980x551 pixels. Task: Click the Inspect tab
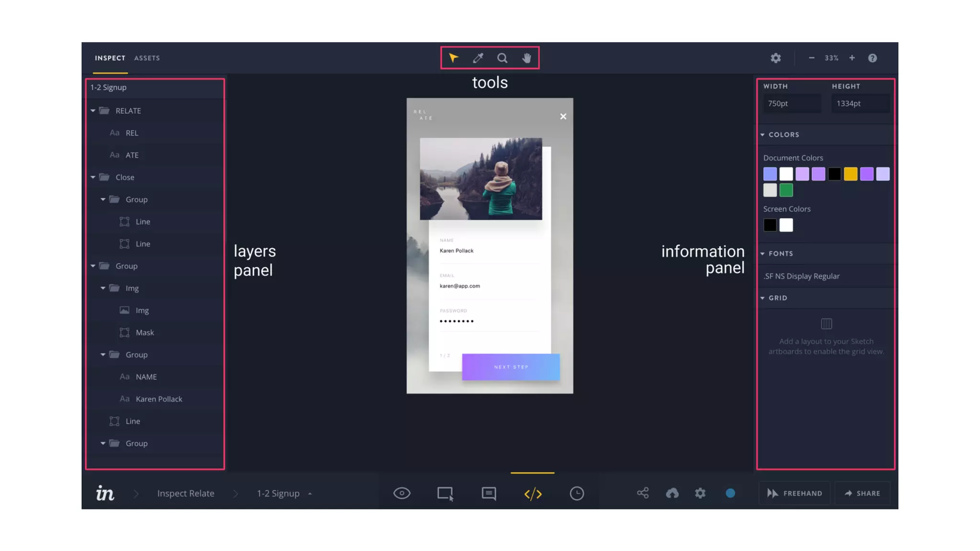[110, 58]
